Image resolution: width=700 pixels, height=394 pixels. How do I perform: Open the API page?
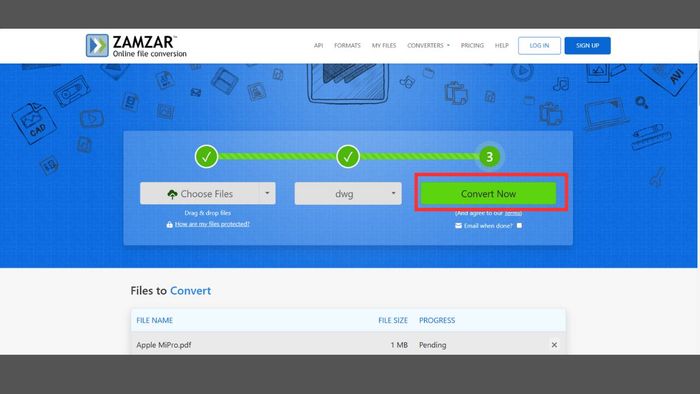318,46
